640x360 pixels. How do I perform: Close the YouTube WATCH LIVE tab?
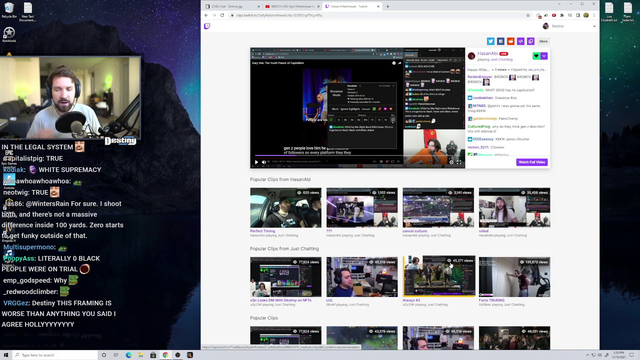318,6
